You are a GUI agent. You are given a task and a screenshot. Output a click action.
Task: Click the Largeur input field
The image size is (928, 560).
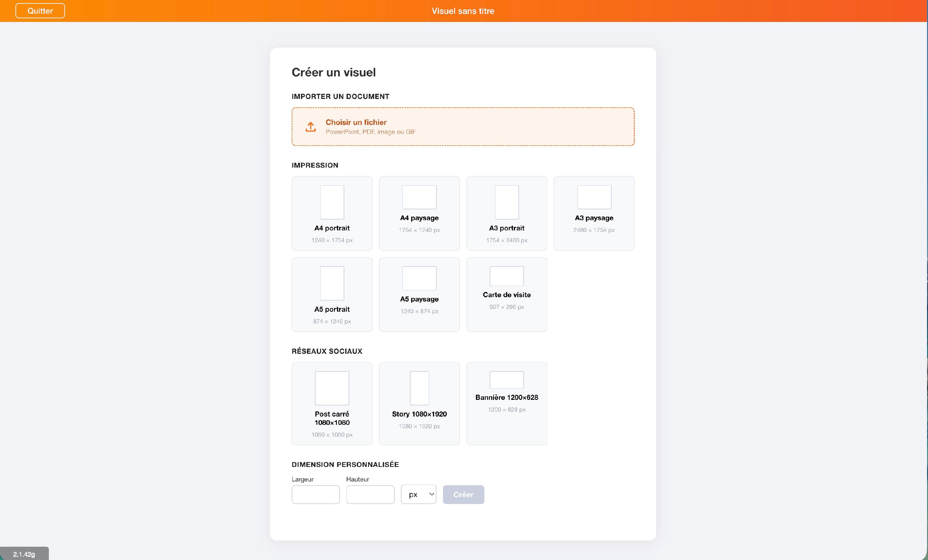(316, 494)
